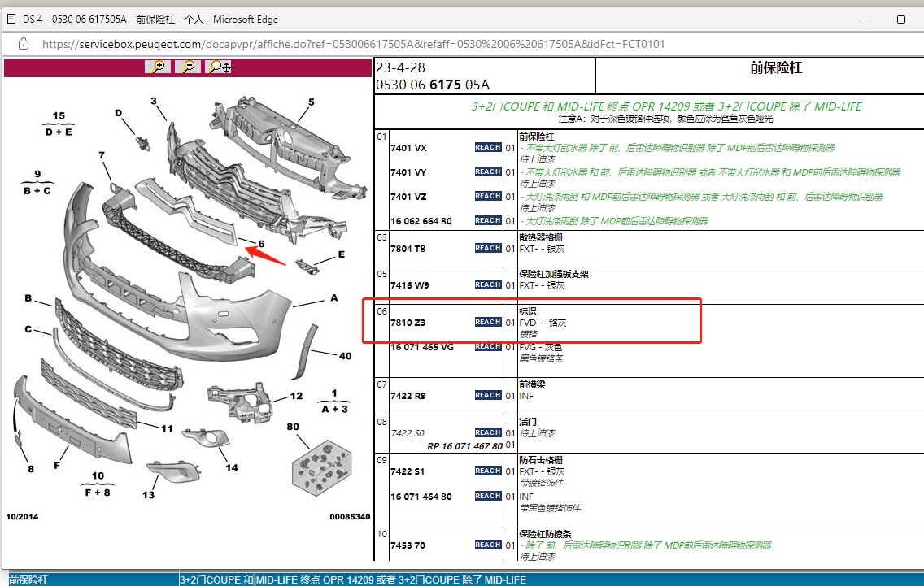Viewport: 924px width, 586px height.
Task: Open REACH badge for part 7804 T8
Action: pyautogui.click(x=488, y=248)
